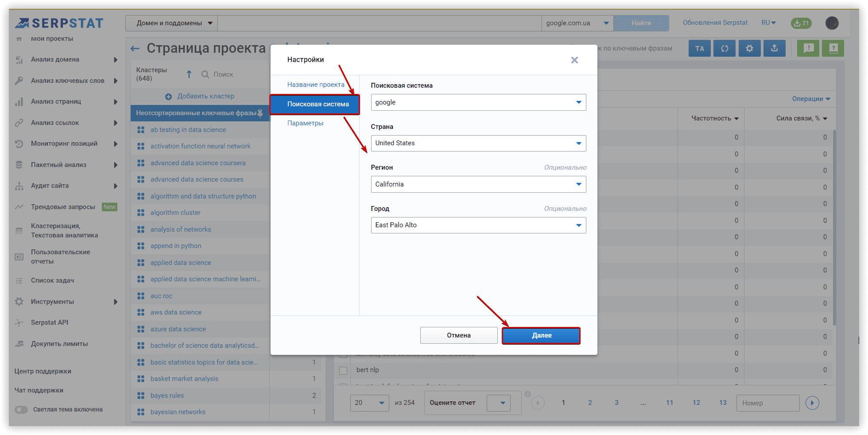Click the refresh icon button in top toolbar

pos(725,48)
